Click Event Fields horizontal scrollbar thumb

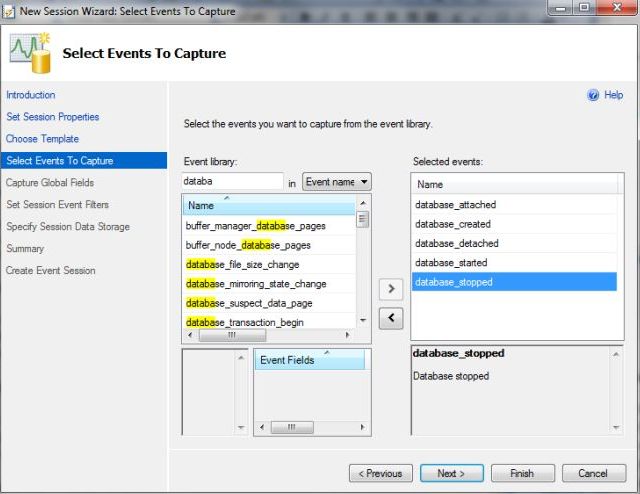point(292,427)
